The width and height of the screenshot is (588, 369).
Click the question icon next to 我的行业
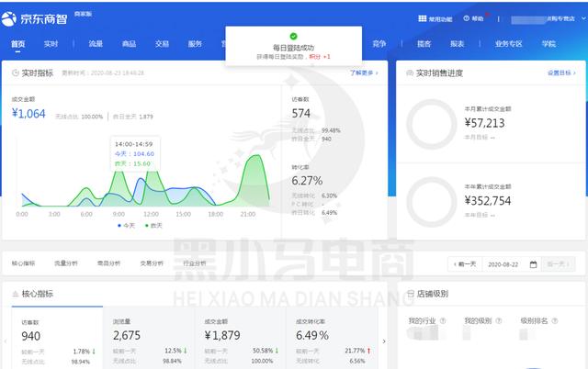point(443,321)
